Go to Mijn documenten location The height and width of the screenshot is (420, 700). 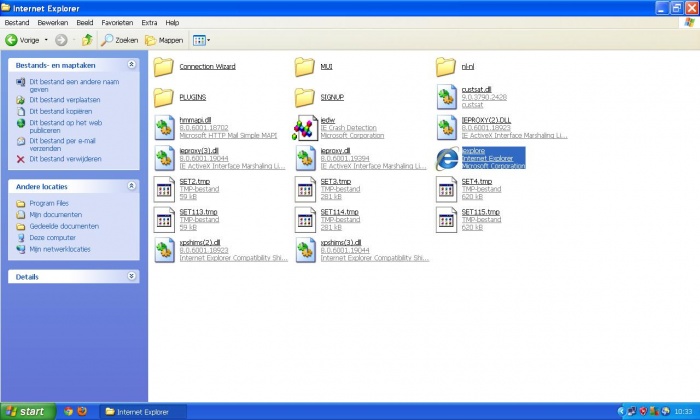[x=55, y=215]
